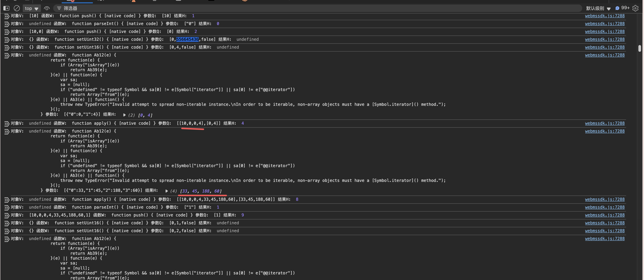This screenshot has height=280, width=644.
Task: Open webmssdk.js:7288 link on apply result 8 row
Action: [x=605, y=199]
